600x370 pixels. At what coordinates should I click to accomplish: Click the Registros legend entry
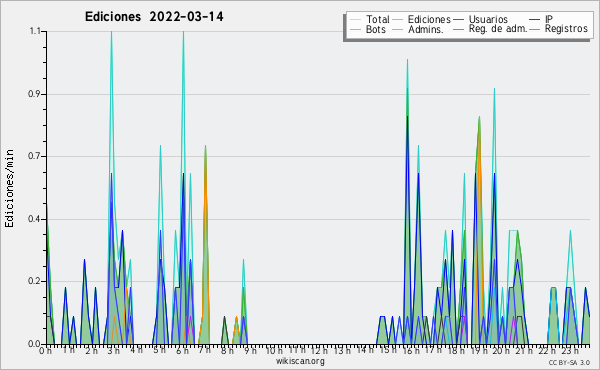coord(566,29)
